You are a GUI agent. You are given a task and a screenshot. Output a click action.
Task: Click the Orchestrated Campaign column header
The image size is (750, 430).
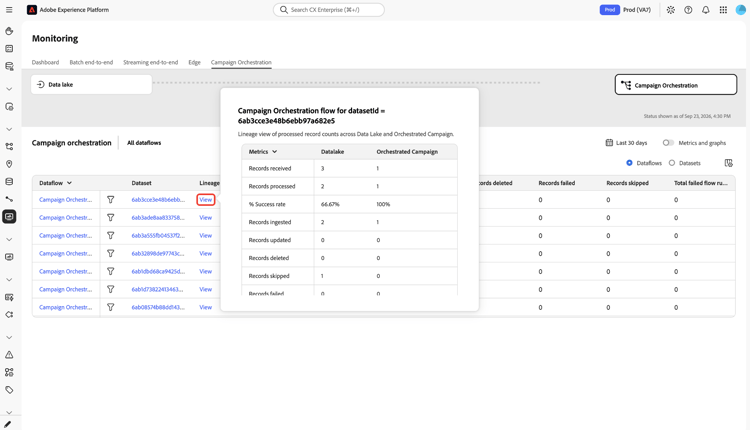(x=407, y=152)
